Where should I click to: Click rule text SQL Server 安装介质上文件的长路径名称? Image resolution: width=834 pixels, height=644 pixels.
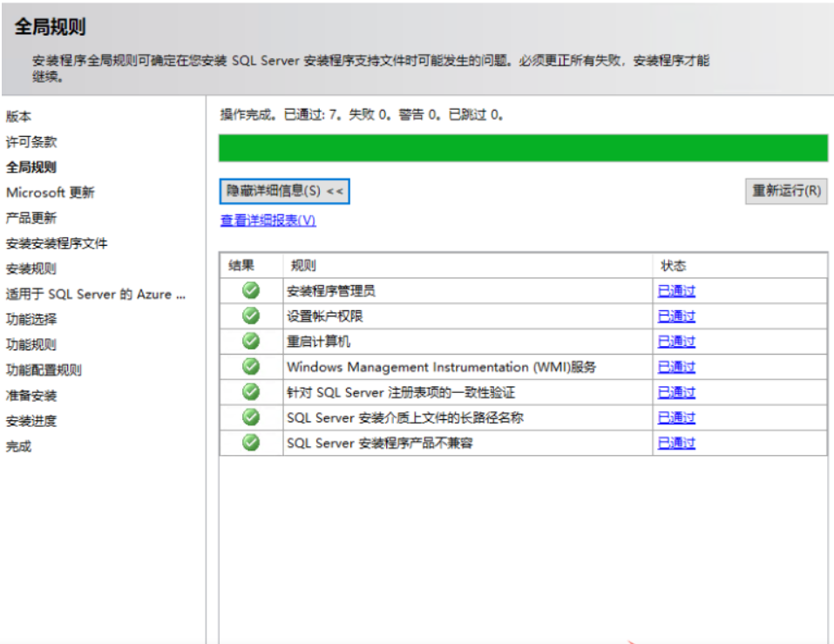coord(404,417)
